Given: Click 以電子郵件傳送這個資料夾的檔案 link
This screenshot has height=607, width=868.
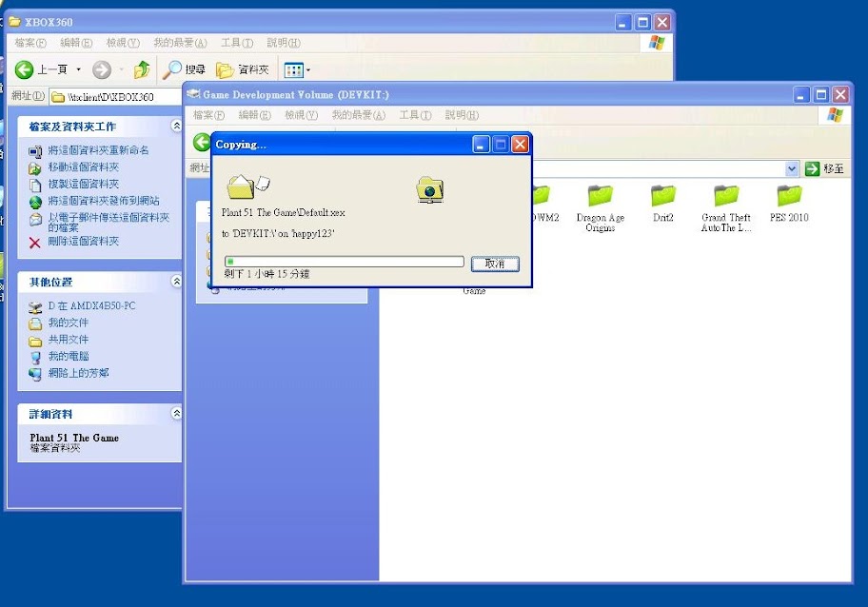Looking at the screenshot, I should (x=108, y=223).
